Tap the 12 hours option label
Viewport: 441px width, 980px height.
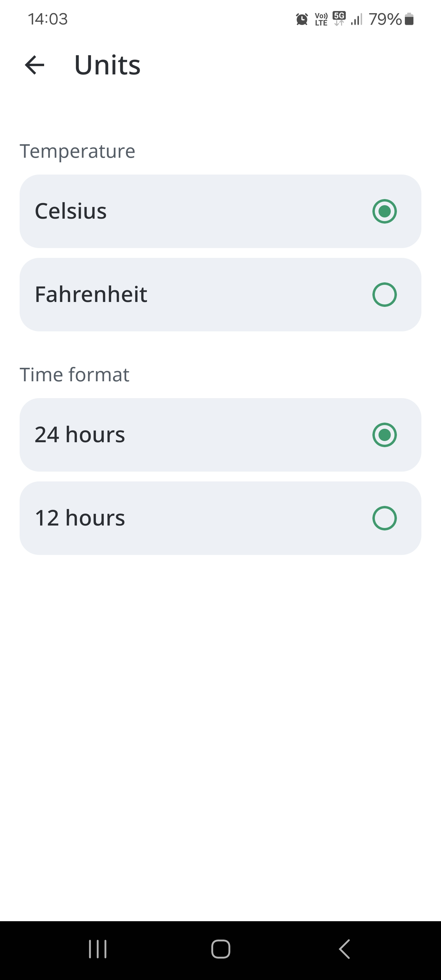click(x=80, y=518)
